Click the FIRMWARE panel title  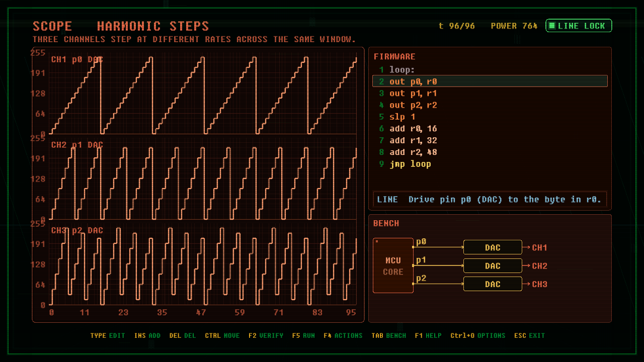coord(394,57)
